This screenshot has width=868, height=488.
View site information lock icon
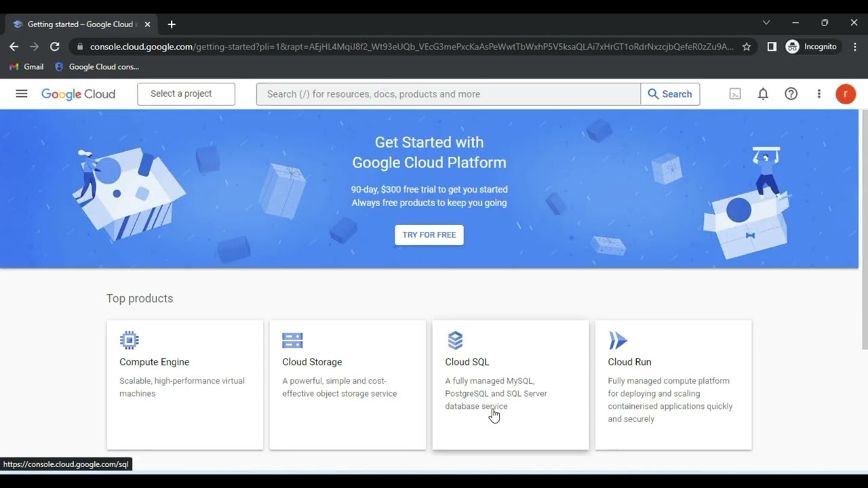[80, 47]
